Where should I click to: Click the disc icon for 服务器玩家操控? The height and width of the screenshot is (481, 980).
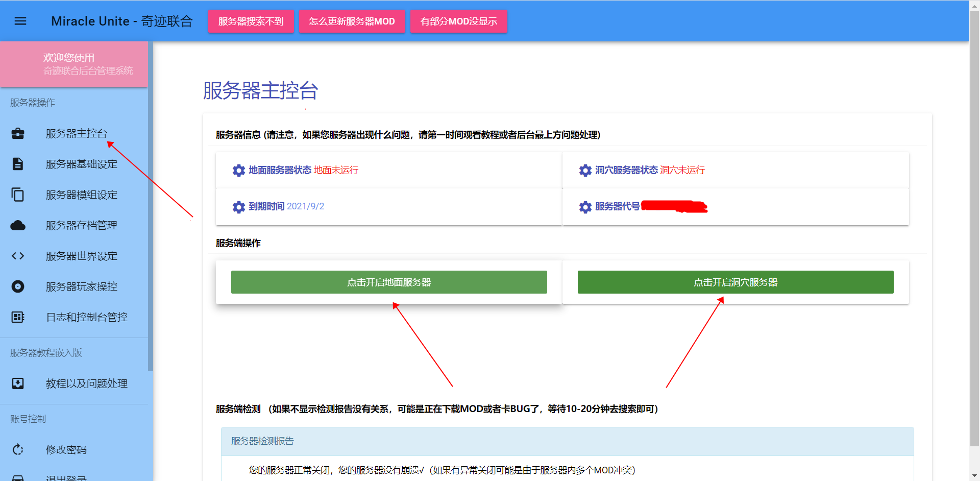tap(18, 286)
